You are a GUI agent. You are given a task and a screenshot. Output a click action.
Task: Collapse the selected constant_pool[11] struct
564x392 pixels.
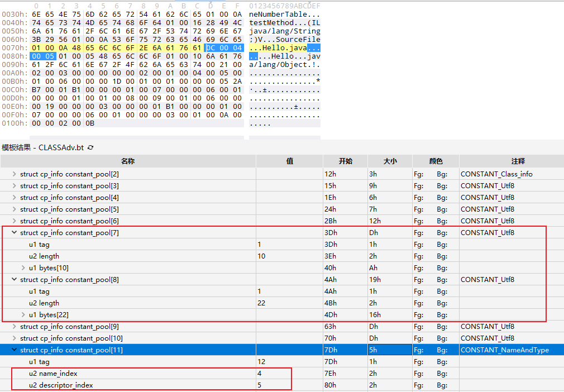click(15, 350)
